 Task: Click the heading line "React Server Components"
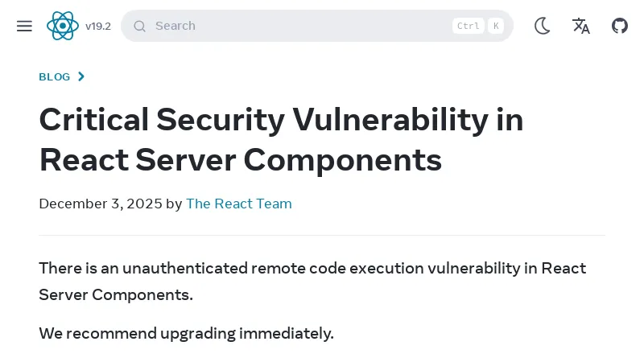(240, 159)
